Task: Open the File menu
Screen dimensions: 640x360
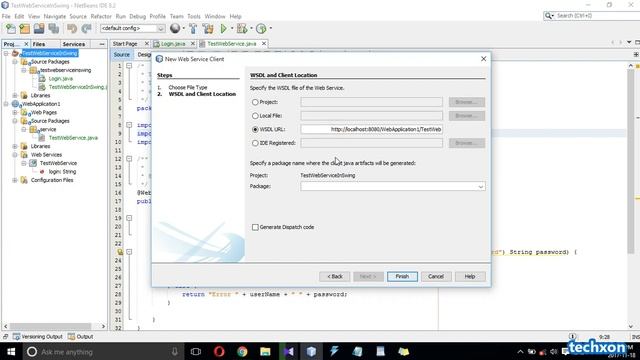Action: pyautogui.click(x=6, y=16)
